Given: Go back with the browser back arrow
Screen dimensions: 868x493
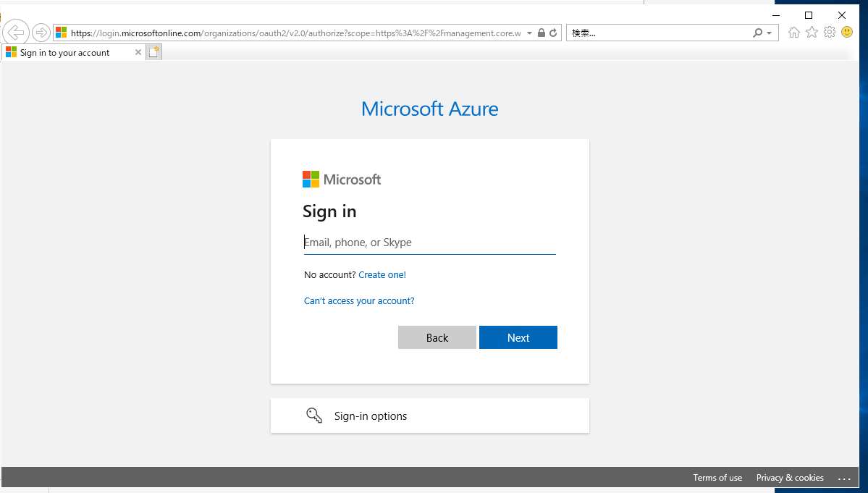Looking at the screenshot, I should [x=16, y=33].
